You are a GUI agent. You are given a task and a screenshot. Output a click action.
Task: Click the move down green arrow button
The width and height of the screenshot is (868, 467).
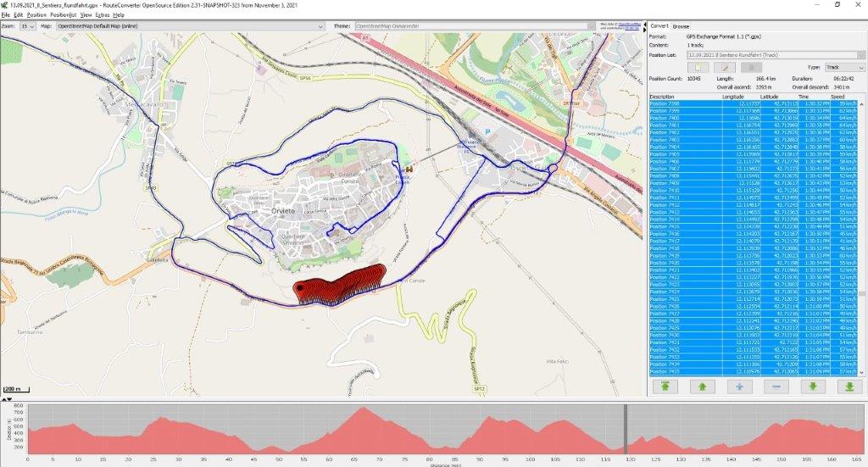[812, 386]
